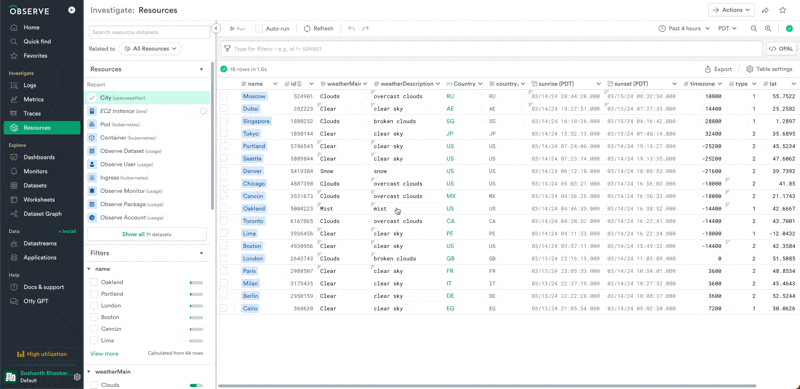
Task: Click the O11y GPT icon
Action: pyautogui.click(x=14, y=301)
